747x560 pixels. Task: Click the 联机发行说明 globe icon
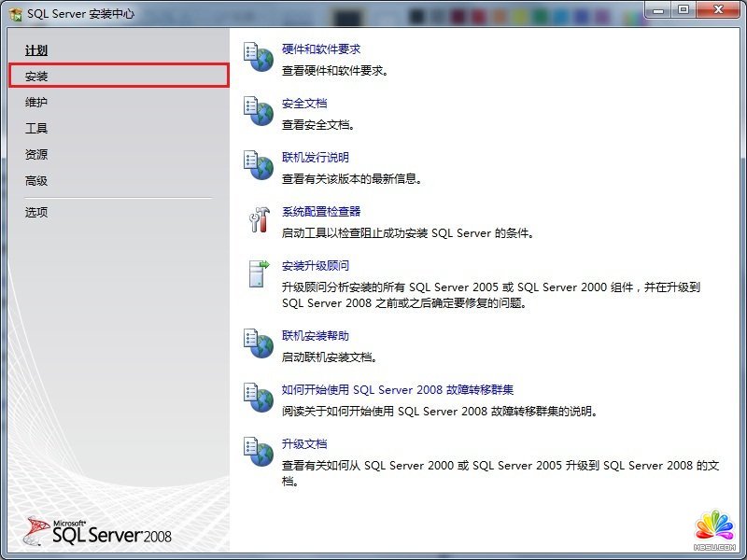(x=256, y=165)
